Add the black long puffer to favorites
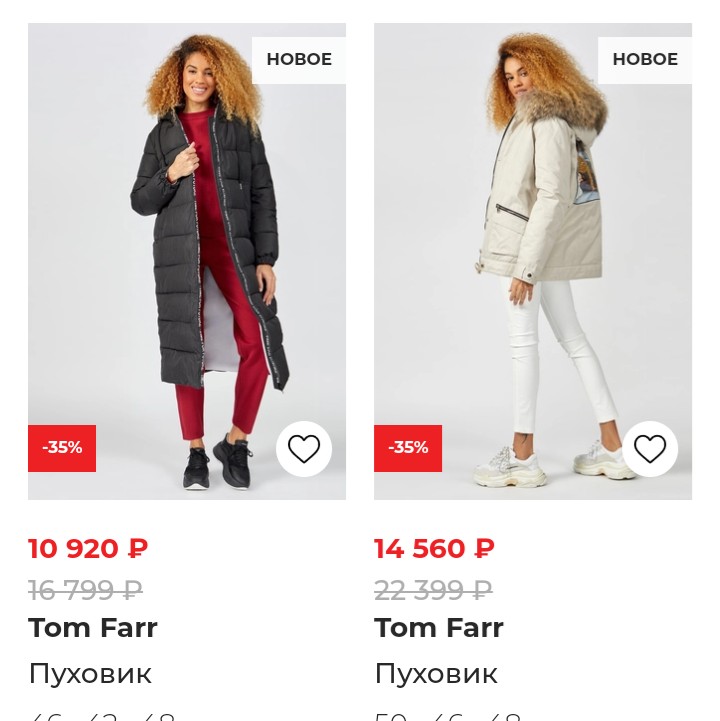720x721 pixels. 304,449
